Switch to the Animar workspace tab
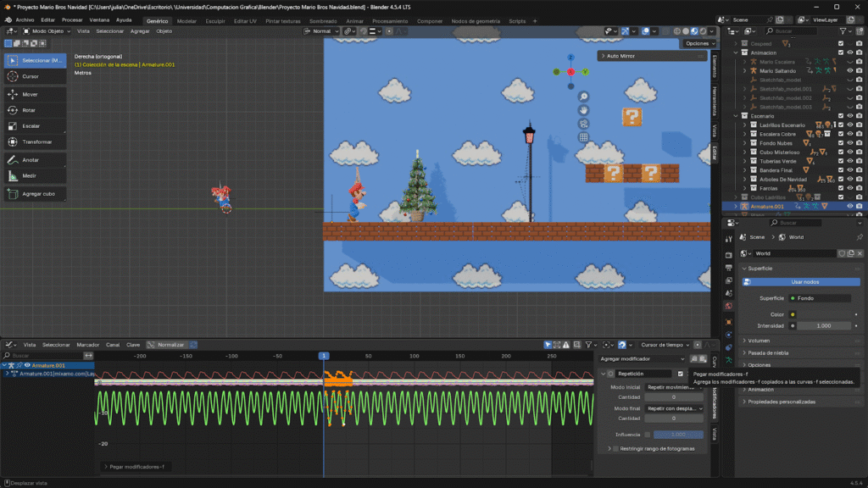 pyautogui.click(x=354, y=20)
